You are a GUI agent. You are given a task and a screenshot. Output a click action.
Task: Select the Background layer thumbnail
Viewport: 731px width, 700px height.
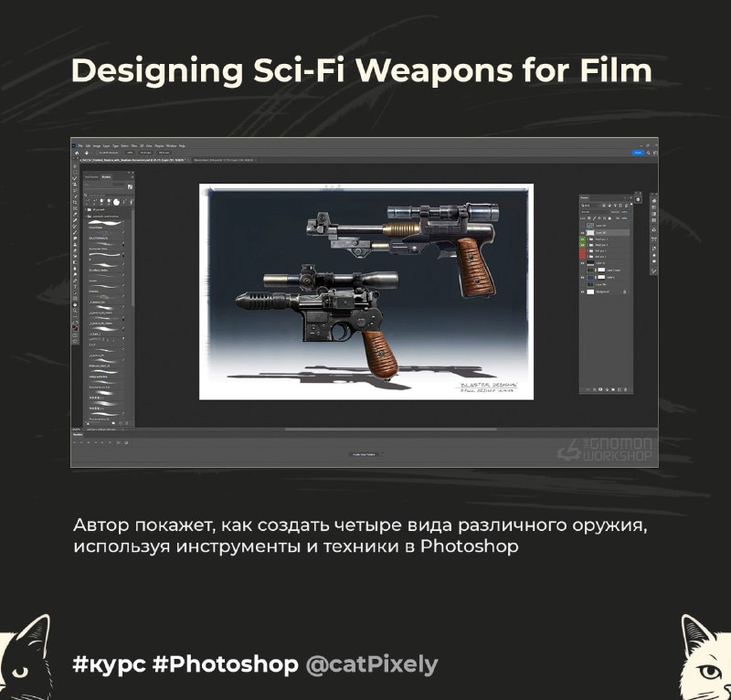pos(590,292)
